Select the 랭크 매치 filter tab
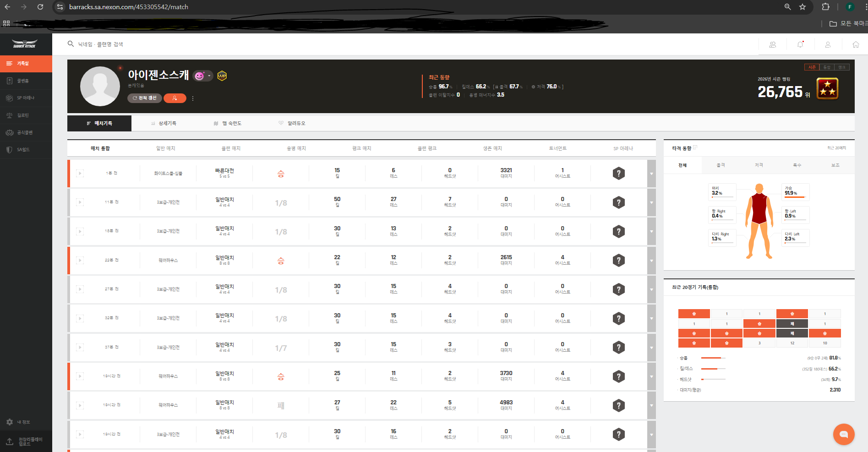The width and height of the screenshot is (868, 452). pyautogui.click(x=361, y=148)
